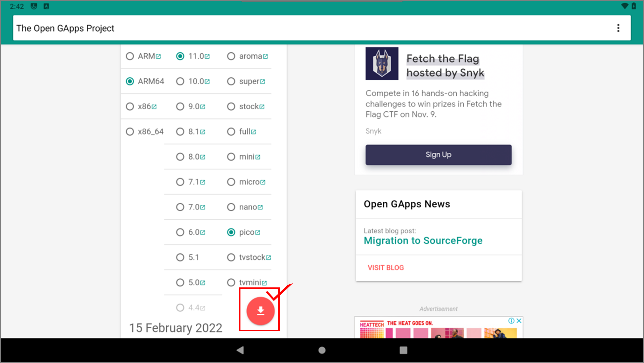This screenshot has width=644, height=363.
Task: Open the external link icon next to 7.1
Action: tap(203, 182)
